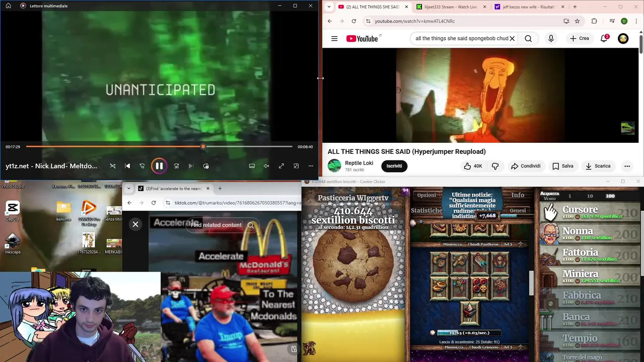The width and height of the screenshot is (644, 362).
Task: Open Cookie Clicker Info menu
Action: [x=518, y=195]
